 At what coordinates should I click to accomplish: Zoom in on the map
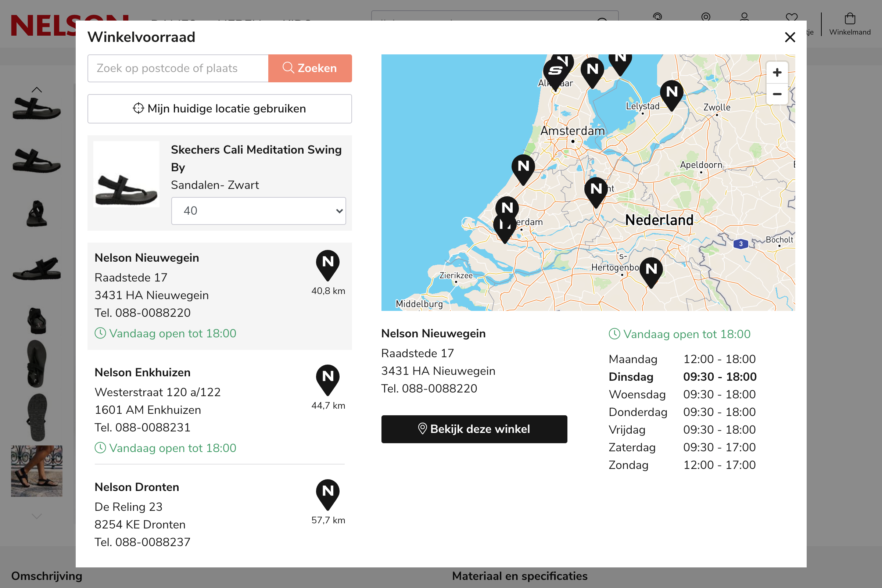pyautogui.click(x=777, y=72)
